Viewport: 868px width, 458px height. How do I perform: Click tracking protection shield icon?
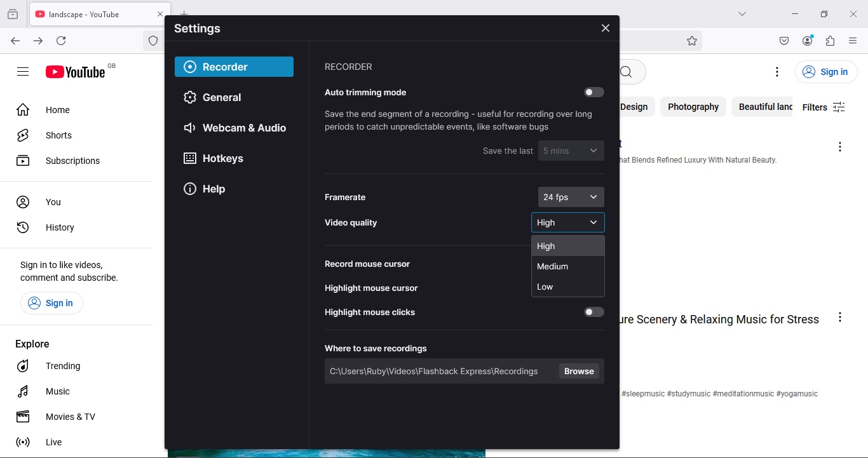pos(153,41)
